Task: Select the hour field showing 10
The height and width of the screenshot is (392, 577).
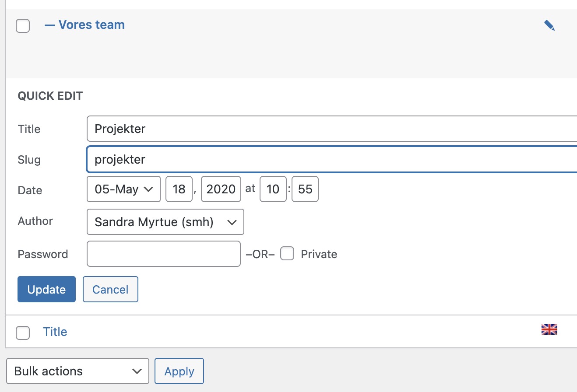Action: click(x=273, y=189)
